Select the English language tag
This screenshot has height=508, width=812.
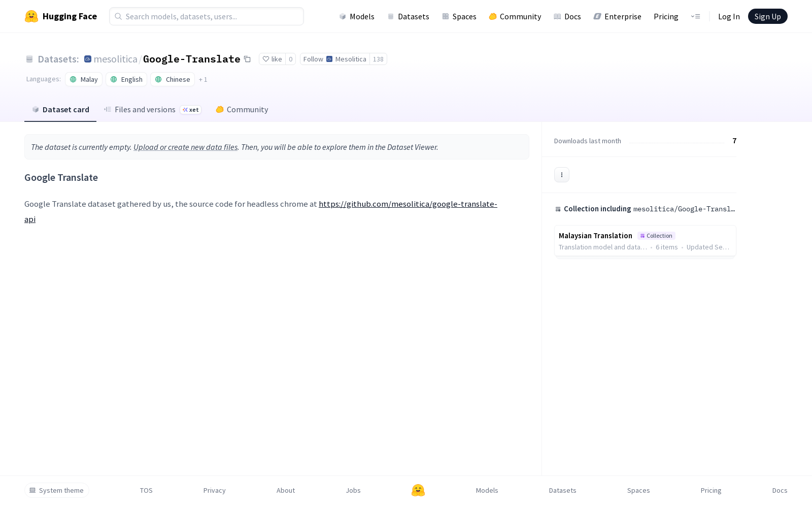click(126, 79)
